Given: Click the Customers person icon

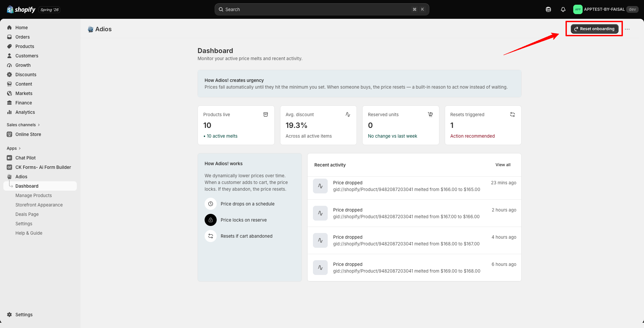Looking at the screenshot, I should (x=9, y=56).
